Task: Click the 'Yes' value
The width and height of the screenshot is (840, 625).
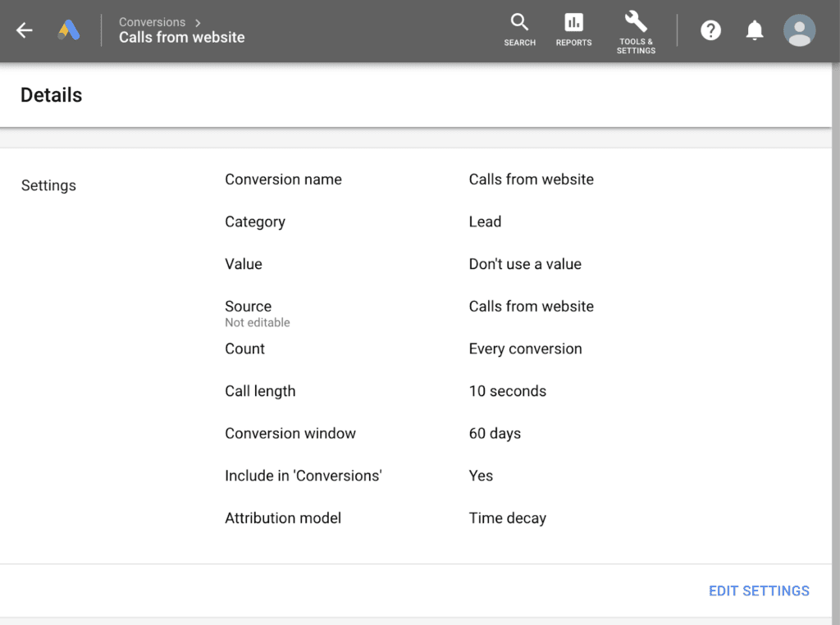Action: [481, 476]
